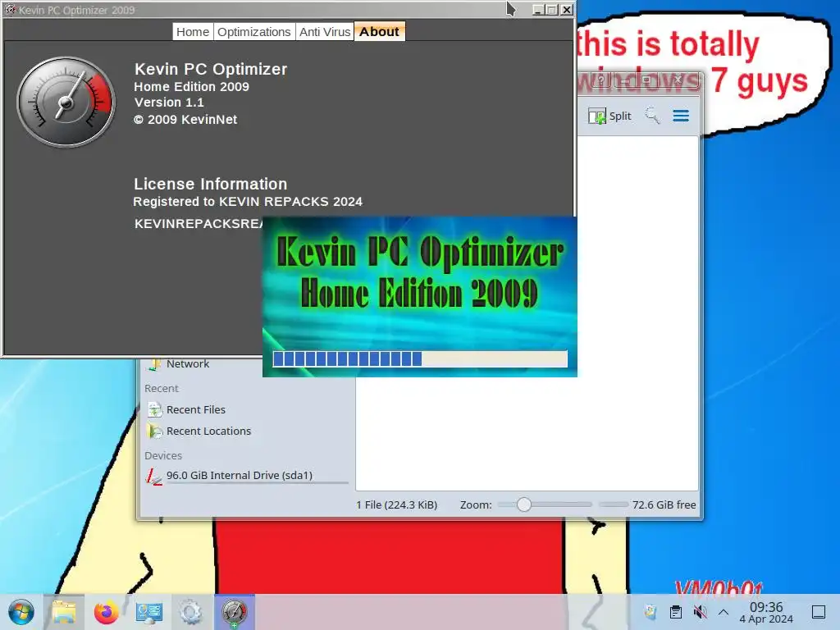Open the Start menu orb

point(21,612)
